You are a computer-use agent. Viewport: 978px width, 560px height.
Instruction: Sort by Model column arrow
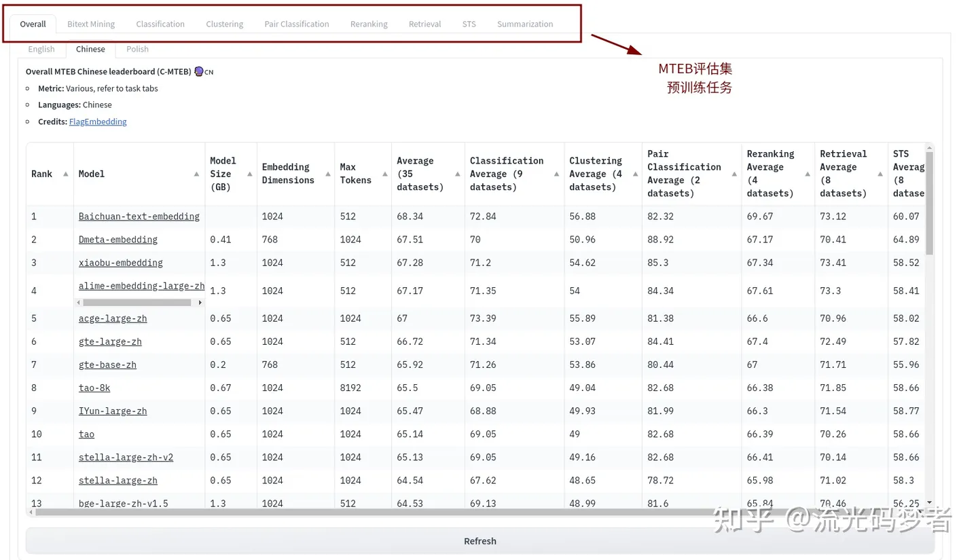(196, 174)
